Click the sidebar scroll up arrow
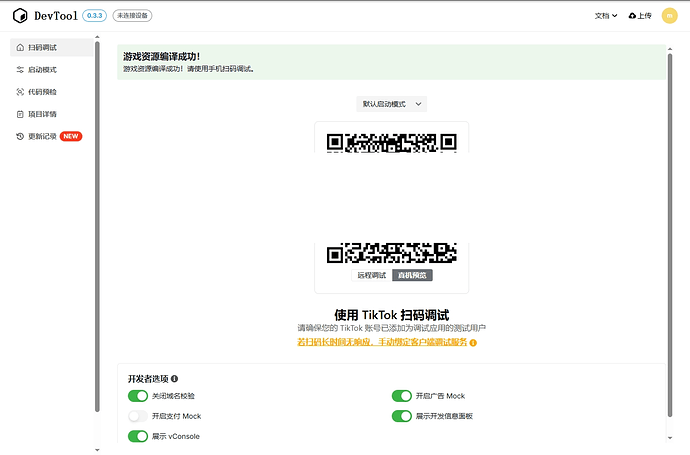The height and width of the screenshot is (455, 690). coord(97,37)
